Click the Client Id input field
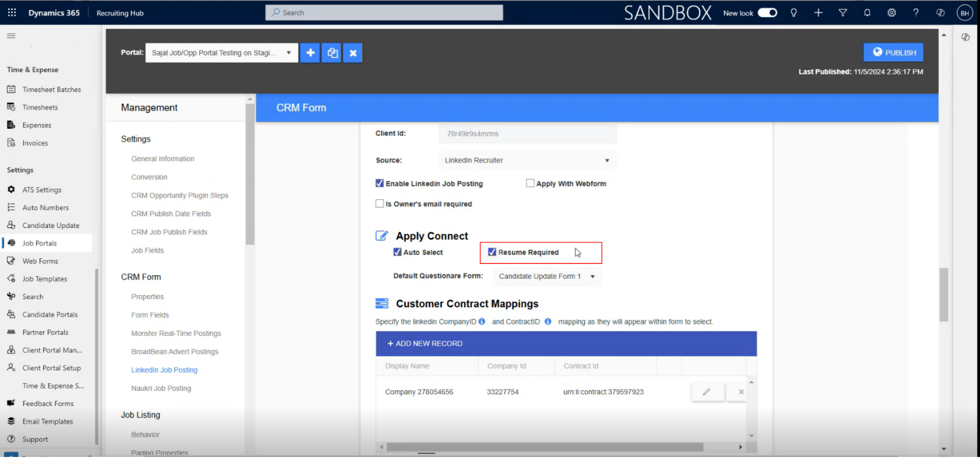The image size is (980, 459). (528, 134)
